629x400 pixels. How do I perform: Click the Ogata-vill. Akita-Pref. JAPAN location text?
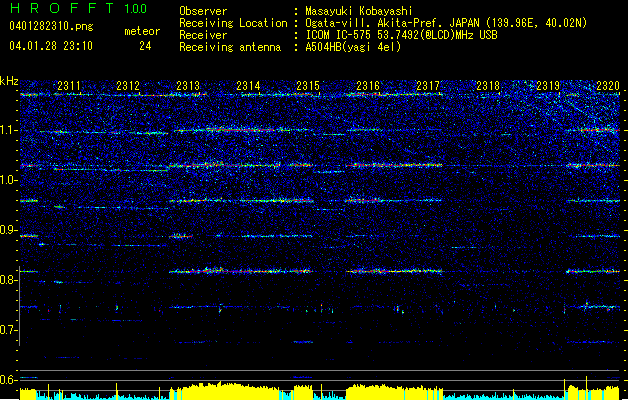tap(446, 23)
